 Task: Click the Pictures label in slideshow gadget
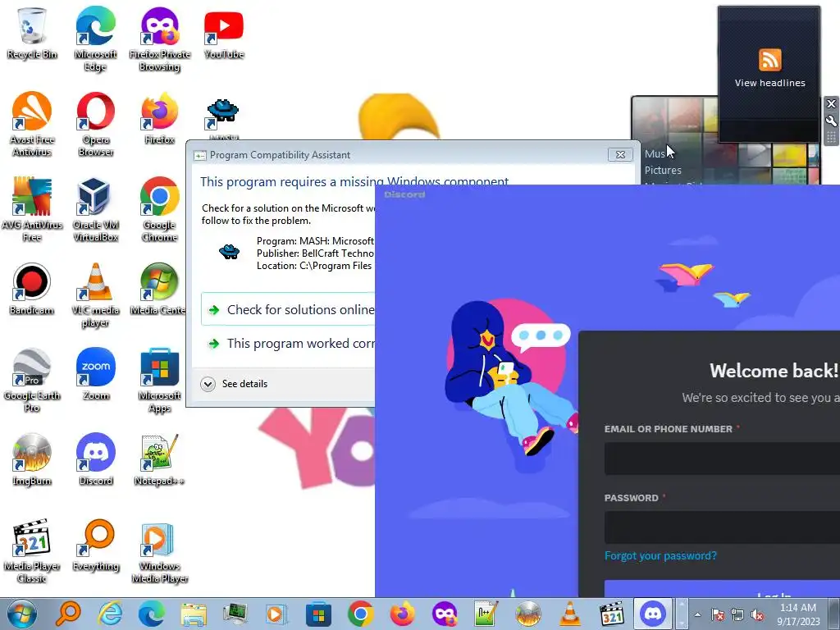point(663,171)
